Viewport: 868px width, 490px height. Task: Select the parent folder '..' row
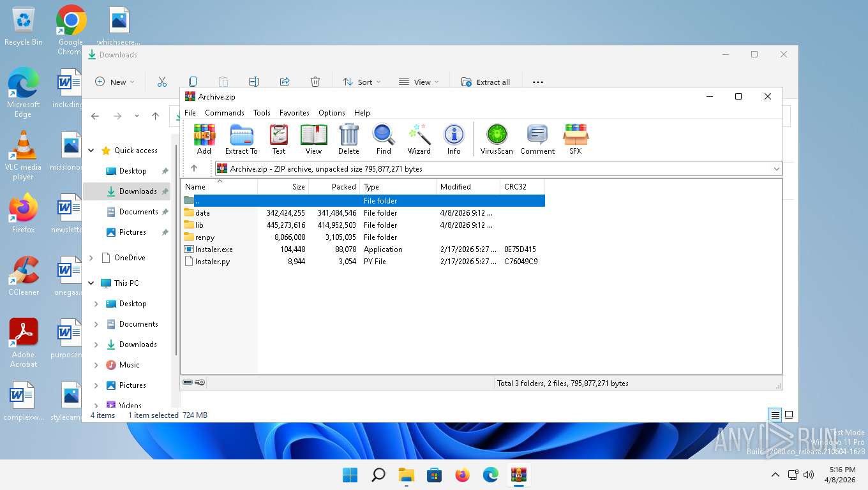point(363,201)
